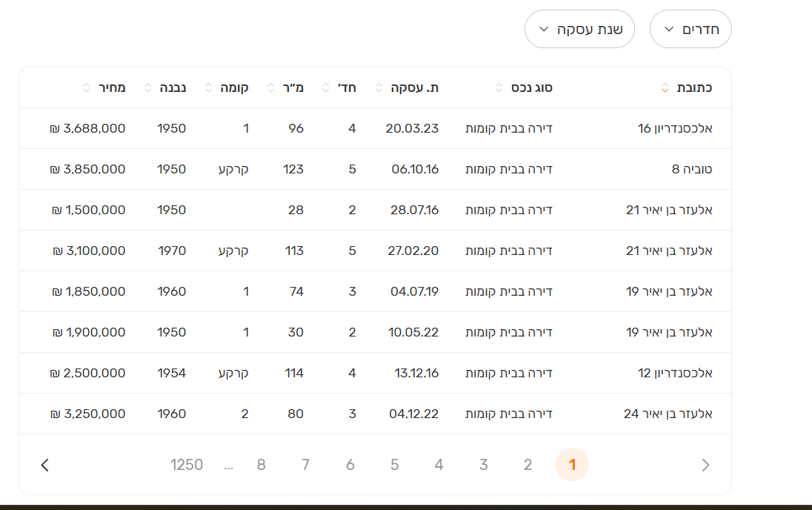The image size is (812, 510).
Task: Click the sort icon beside סוג נכס
Action: point(499,88)
